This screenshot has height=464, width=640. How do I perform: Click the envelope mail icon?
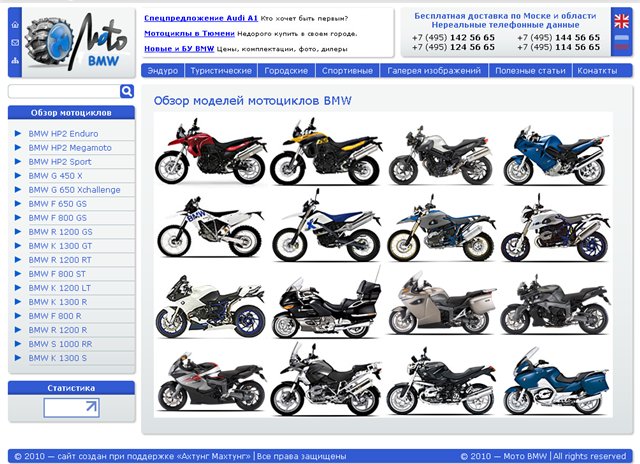coord(15,42)
